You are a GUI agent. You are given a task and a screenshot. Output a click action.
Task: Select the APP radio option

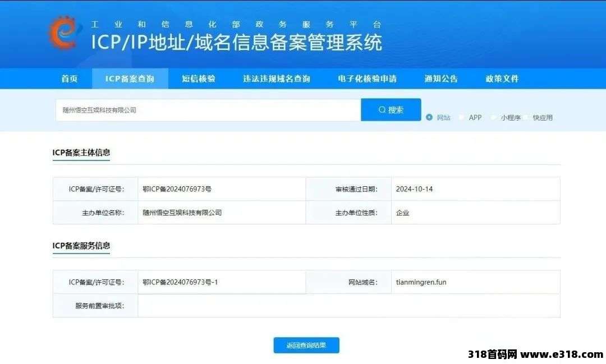pos(461,117)
